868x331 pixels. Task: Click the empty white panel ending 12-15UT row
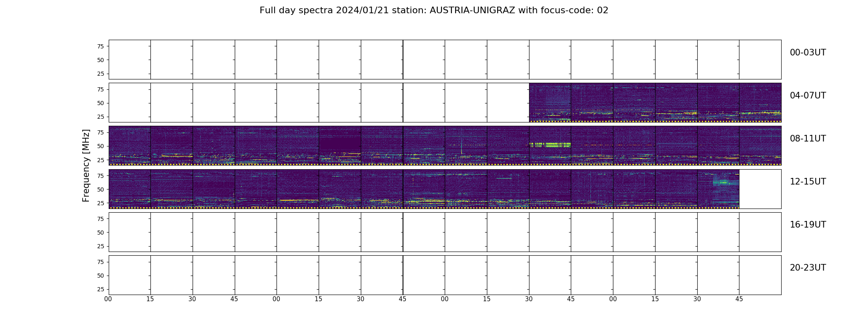pyautogui.click(x=760, y=189)
